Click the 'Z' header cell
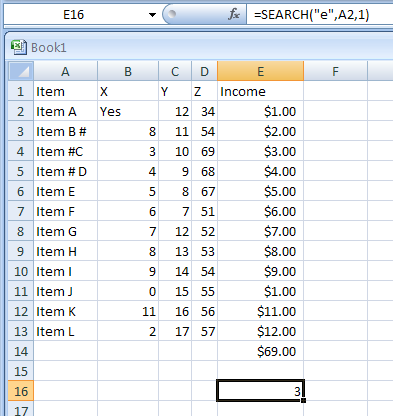 [204, 91]
